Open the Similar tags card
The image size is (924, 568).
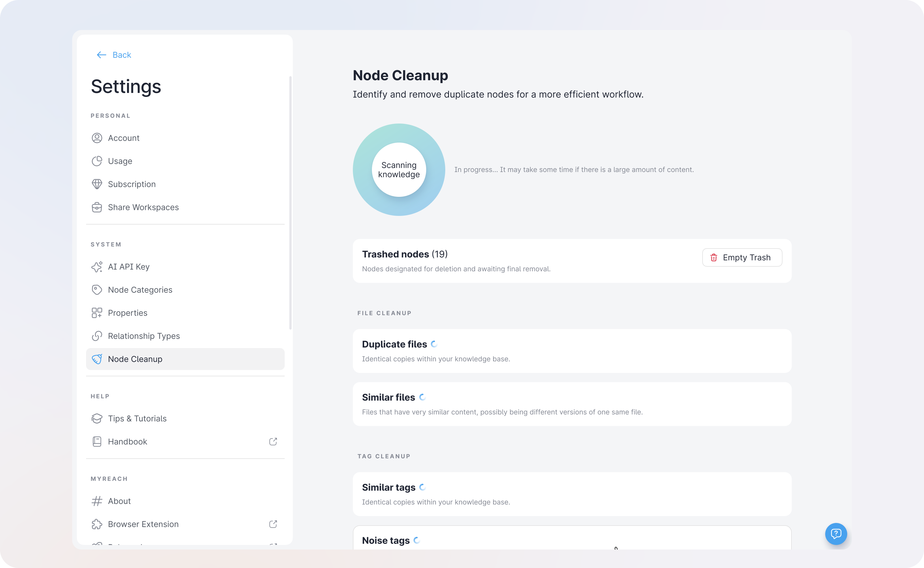[572, 494]
